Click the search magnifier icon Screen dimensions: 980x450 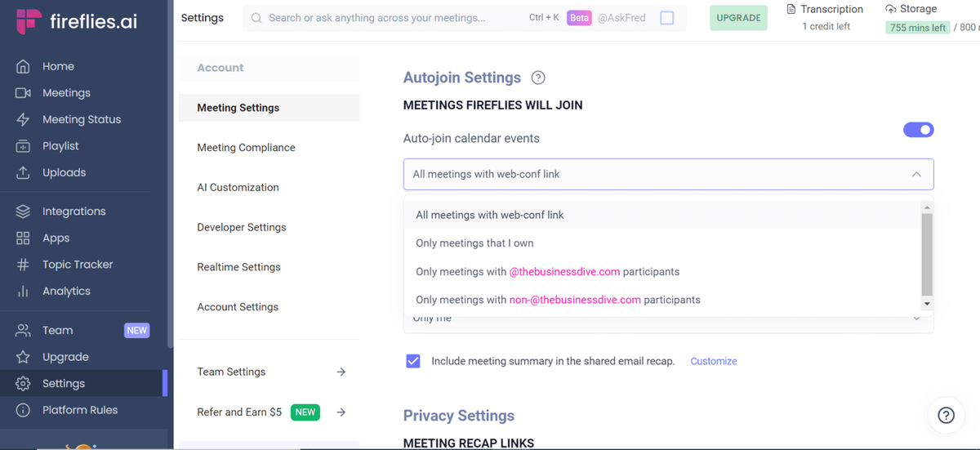[256, 18]
